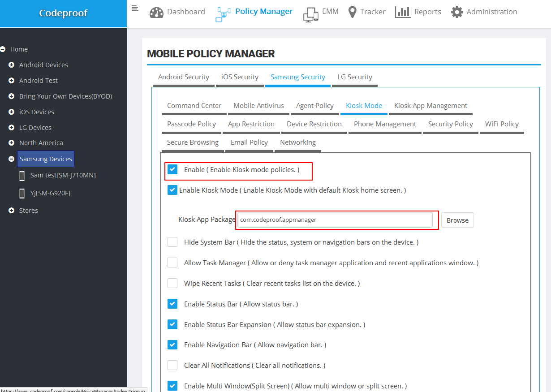Check the Wipe Recent Tasks checkbox
Image resolution: width=551 pixels, height=392 pixels.
(172, 283)
